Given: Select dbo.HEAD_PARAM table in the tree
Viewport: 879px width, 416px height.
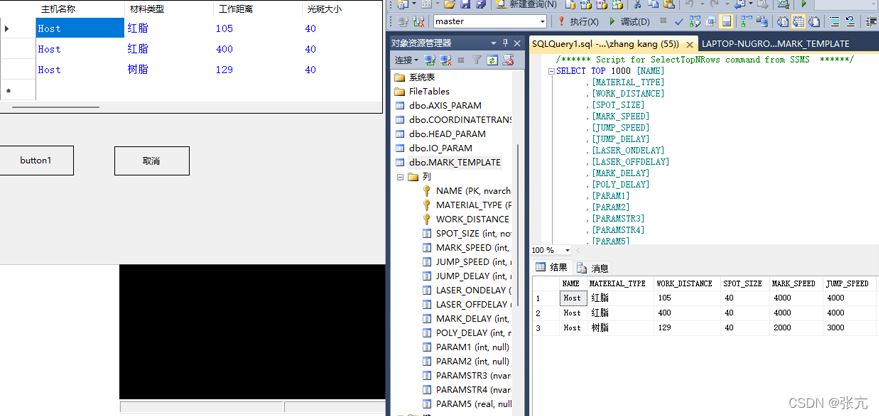Looking at the screenshot, I should point(447,134).
